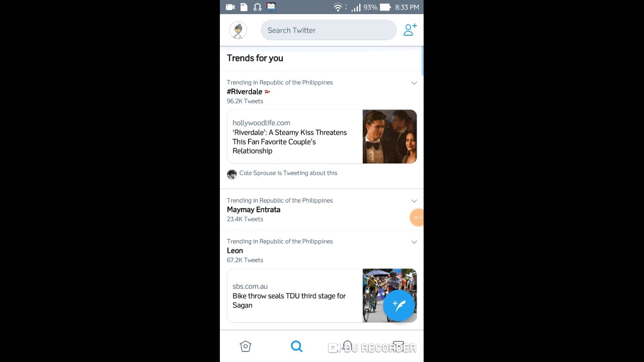The image size is (644, 362).
Task: Tap signal strength status icon
Action: tap(356, 7)
